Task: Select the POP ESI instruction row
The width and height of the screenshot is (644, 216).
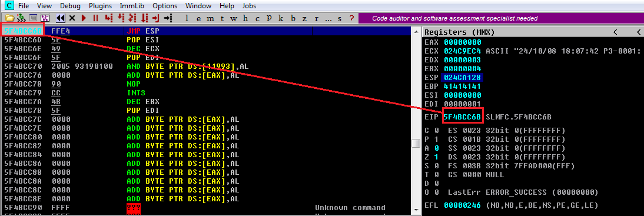Action: click(x=206, y=40)
